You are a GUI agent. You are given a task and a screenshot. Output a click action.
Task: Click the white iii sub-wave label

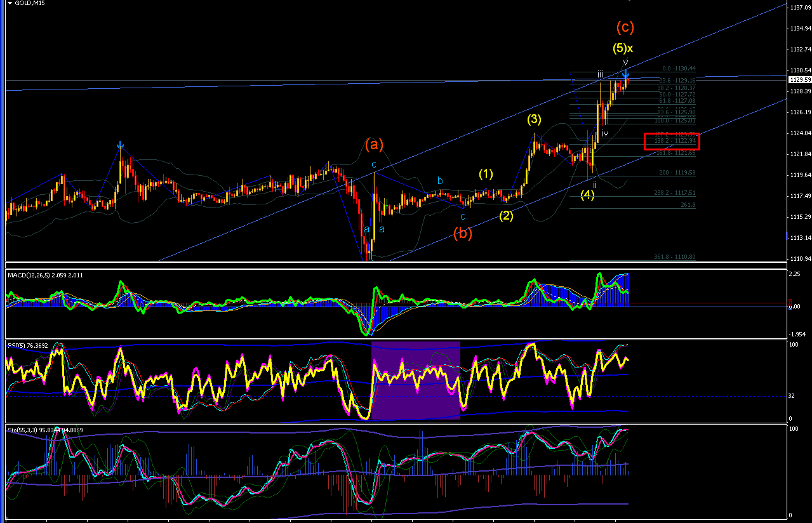(x=600, y=75)
